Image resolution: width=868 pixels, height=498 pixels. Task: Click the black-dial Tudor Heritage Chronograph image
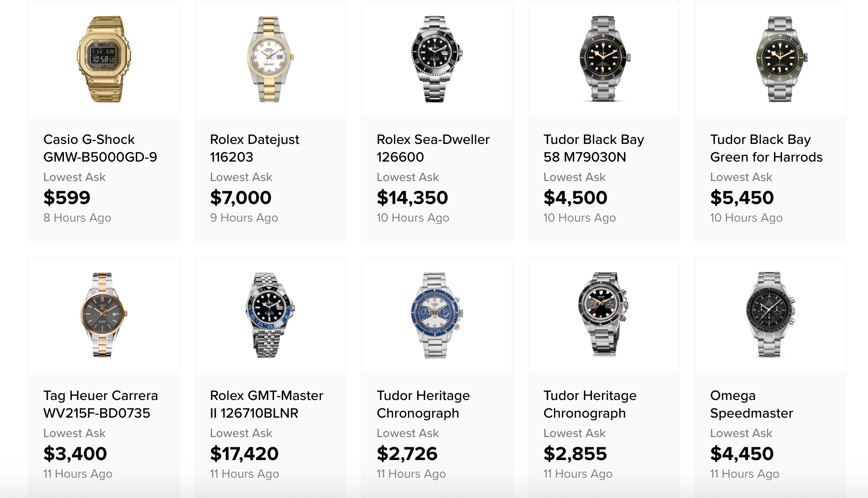pos(603,315)
